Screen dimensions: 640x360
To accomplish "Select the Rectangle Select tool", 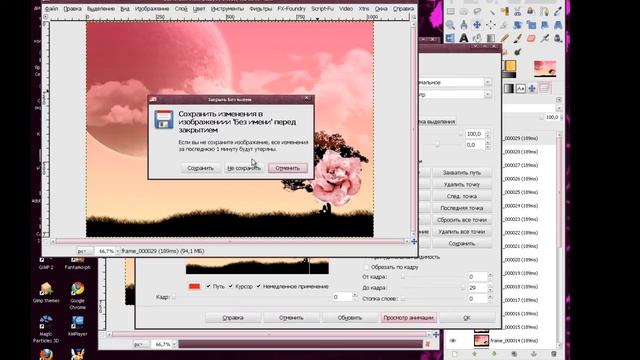I will point(451,11).
